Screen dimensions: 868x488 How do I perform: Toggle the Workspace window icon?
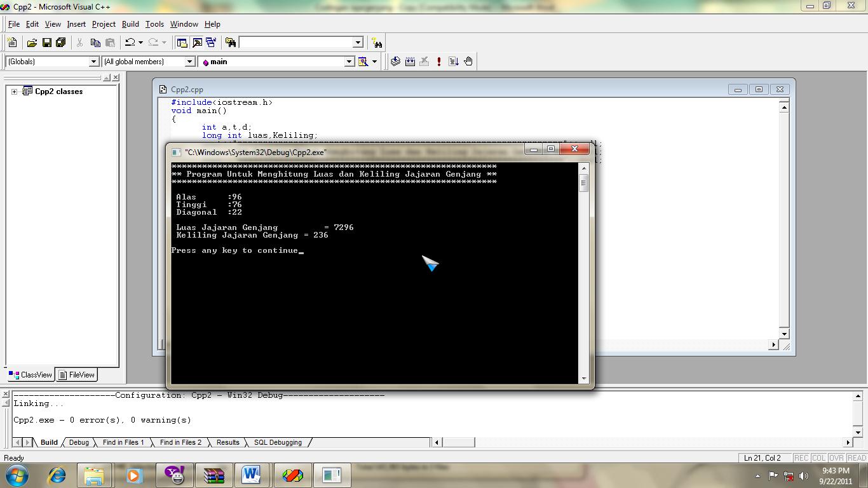coord(182,43)
